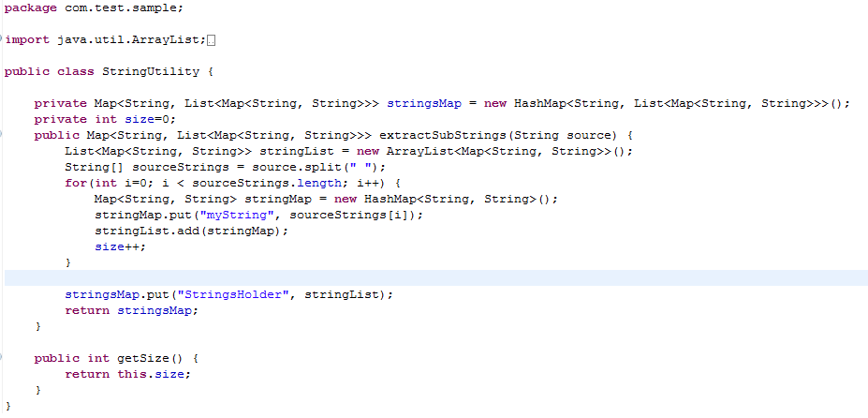The image size is (868, 418).
Task: Click the "myString" string literal
Action: (237, 216)
